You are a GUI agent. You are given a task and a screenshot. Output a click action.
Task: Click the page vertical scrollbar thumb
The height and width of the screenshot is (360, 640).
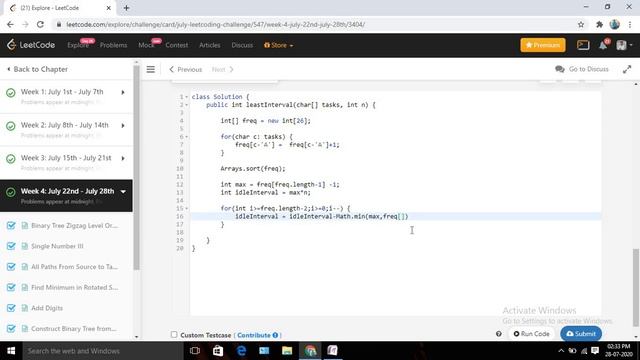[636, 288]
